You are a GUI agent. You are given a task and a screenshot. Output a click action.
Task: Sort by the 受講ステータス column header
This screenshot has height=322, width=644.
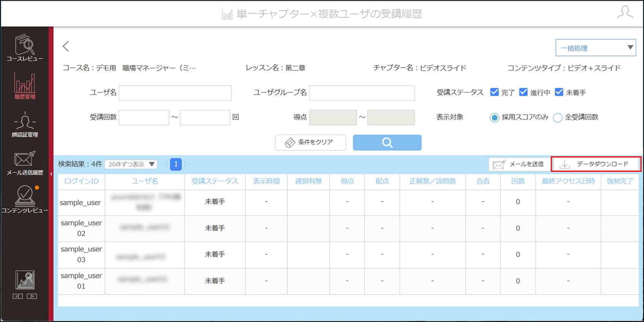point(215,181)
